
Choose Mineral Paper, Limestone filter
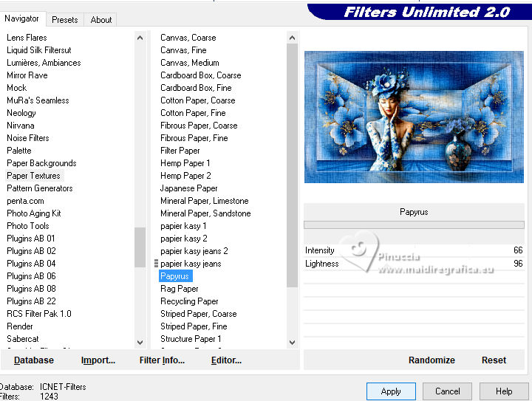(x=205, y=201)
